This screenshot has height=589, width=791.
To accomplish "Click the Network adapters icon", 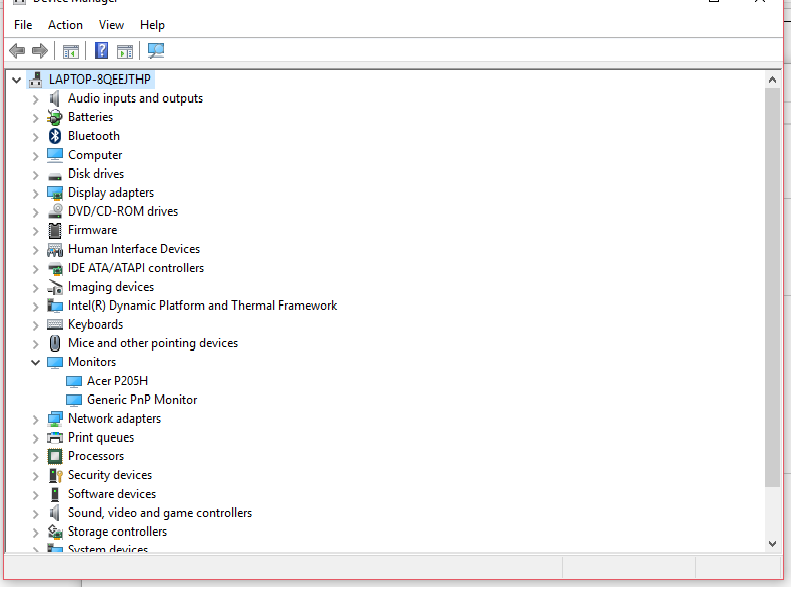I will [x=54, y=419].
